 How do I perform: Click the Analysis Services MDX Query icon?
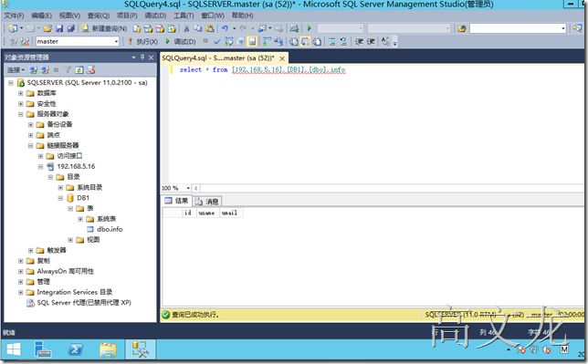click(149, 28)
